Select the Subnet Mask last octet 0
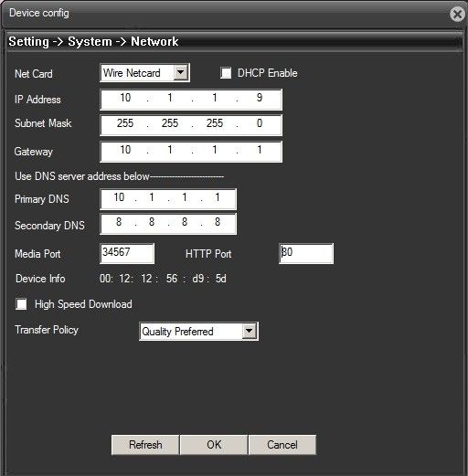Screen dimensions: 468x476 pyautogui.click(x=260, y=123)
